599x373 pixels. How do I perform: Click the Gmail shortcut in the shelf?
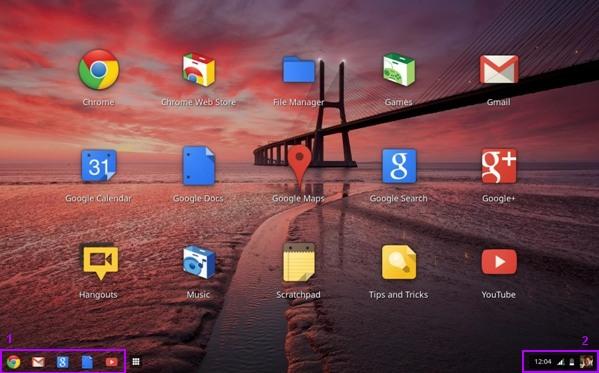[38, 362]
